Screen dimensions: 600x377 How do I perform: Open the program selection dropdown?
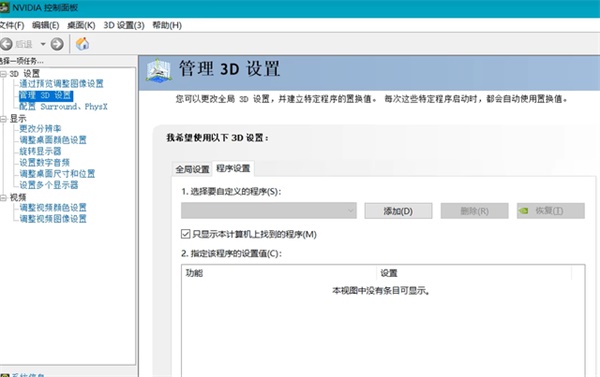(x=269, y=211)
